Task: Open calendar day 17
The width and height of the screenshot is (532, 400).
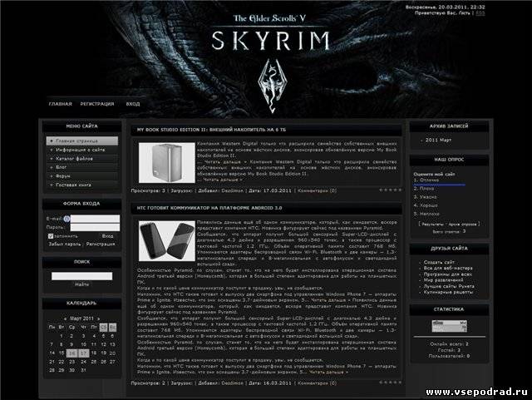Action: [x=83, y=353]
